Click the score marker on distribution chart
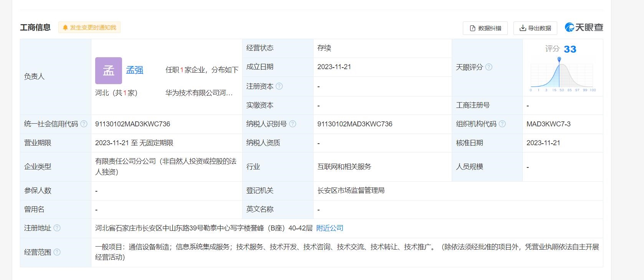Viewport: 644px width, 280px height. (559, 60)
